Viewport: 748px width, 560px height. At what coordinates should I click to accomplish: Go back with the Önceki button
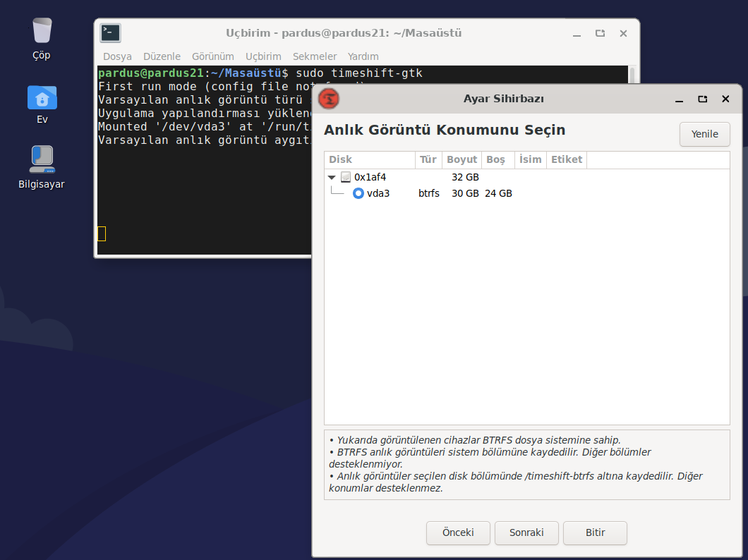(458, 532)
